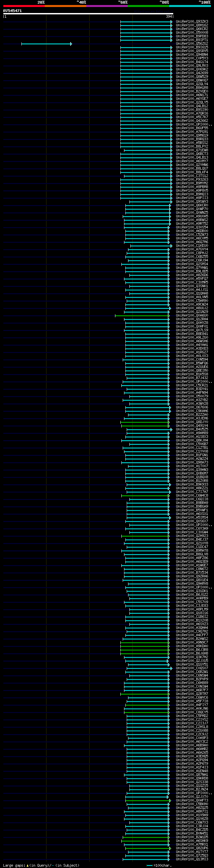Select the UniRef100_Q2JXT0 label
The image size is (214, 868).
[x=192, y=797]
